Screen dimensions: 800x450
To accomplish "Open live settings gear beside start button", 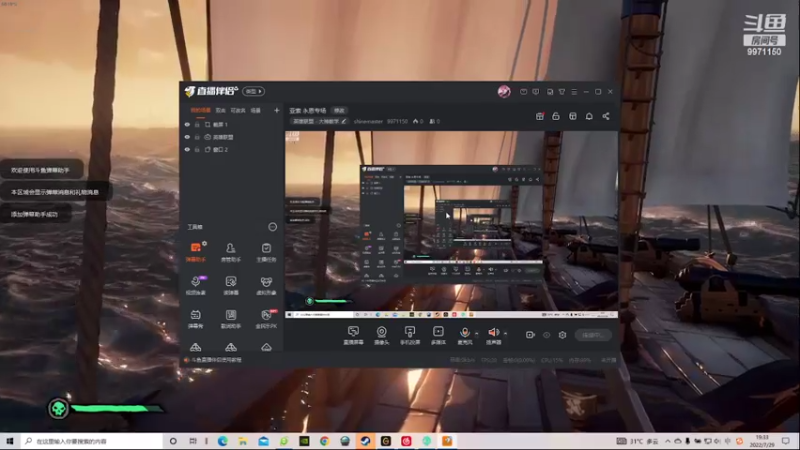I will [x=562, y=335].
